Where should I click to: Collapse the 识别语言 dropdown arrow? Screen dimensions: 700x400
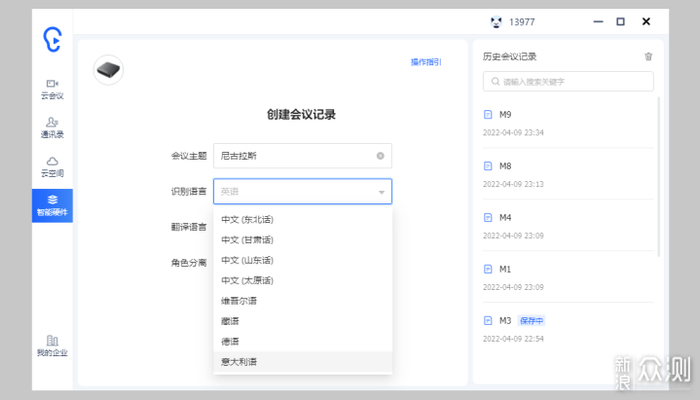tap(381, 192)
